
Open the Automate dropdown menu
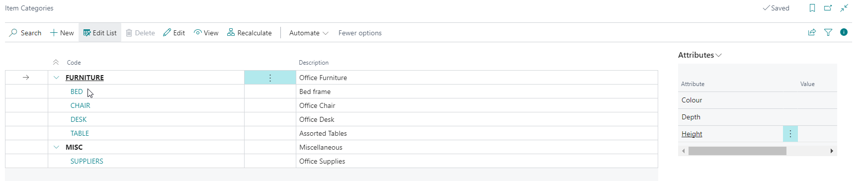tap(309, 33)
